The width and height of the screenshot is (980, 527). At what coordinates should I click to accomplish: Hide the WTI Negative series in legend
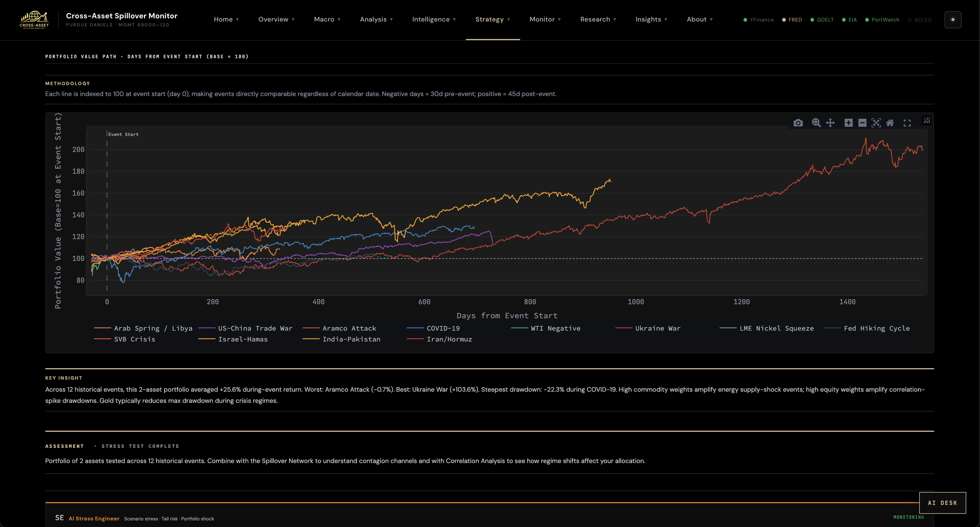pos(546,328)
